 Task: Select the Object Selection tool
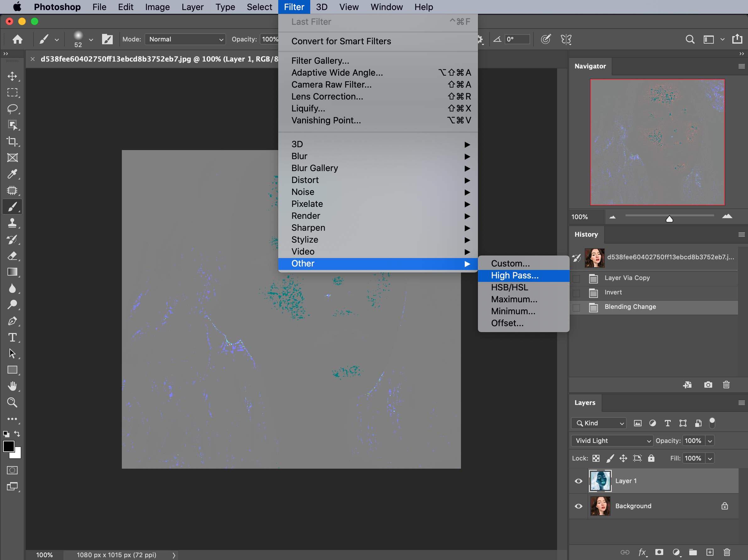coord(13,125)
